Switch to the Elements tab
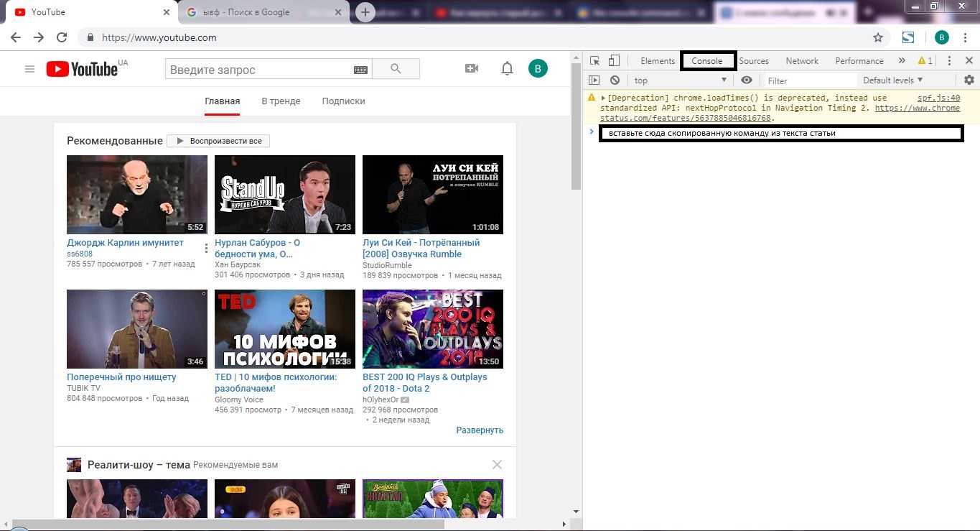Image resolution: width=980 pixels, height=531 pixels. point(658,61)
